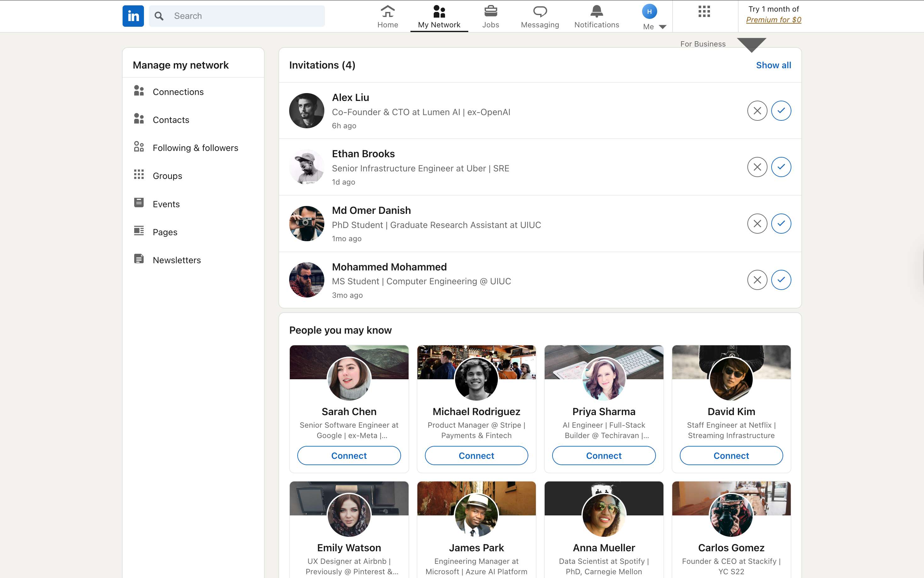Open Mohammed Mohammed's profile photo

[306, 280]
